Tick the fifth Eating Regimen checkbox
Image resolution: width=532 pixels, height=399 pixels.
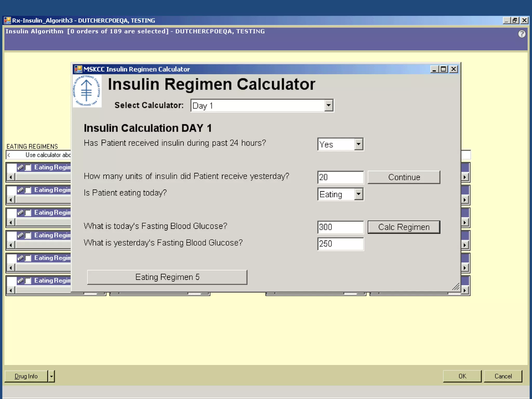click(28, 258)
